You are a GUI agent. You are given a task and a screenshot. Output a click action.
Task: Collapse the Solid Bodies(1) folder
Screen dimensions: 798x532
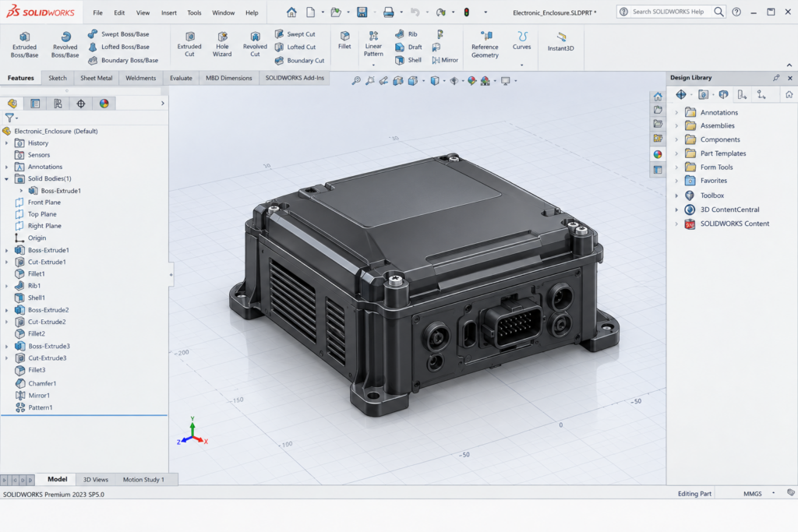pos(6,178)
